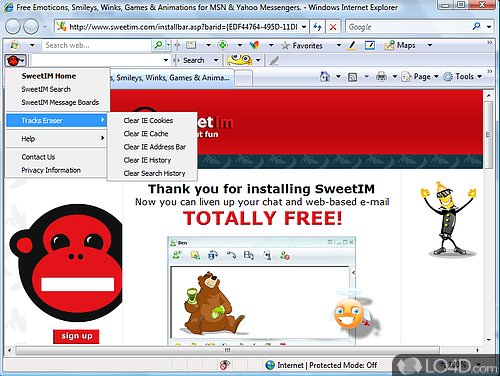The height and width of the screenshot is (376, 500).
Task: Click the green Live toolbar circle icon
Action: (x=223, y=45)
